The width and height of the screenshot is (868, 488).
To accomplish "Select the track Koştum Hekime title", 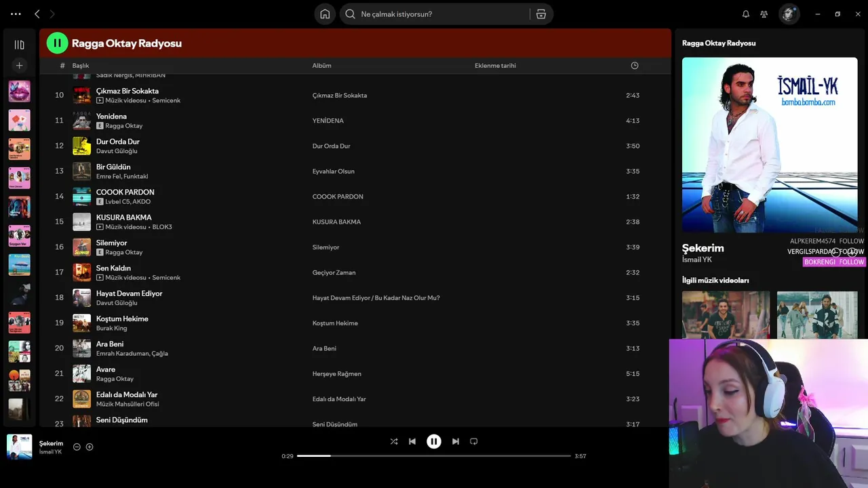I will tap(122, 319).
